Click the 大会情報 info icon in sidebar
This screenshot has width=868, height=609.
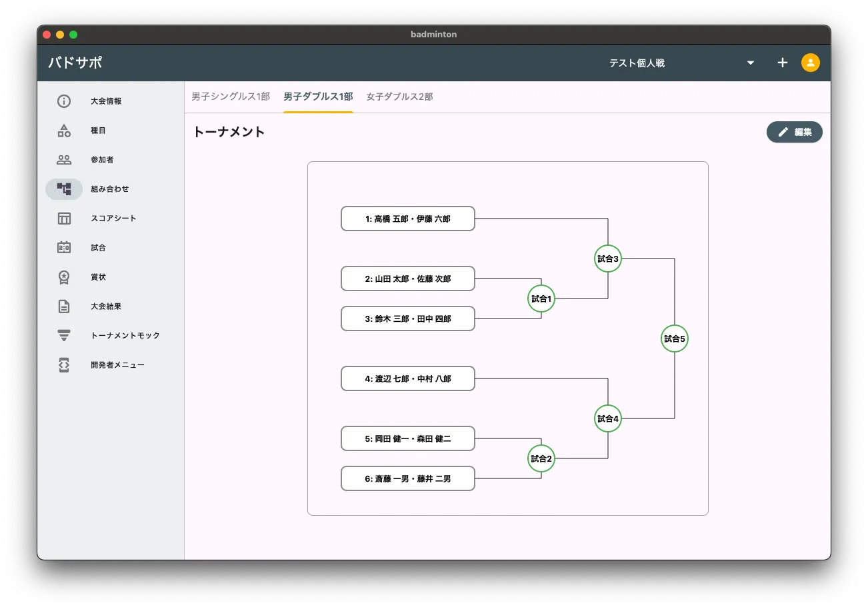pyautogui.click(x=64, y=101)
